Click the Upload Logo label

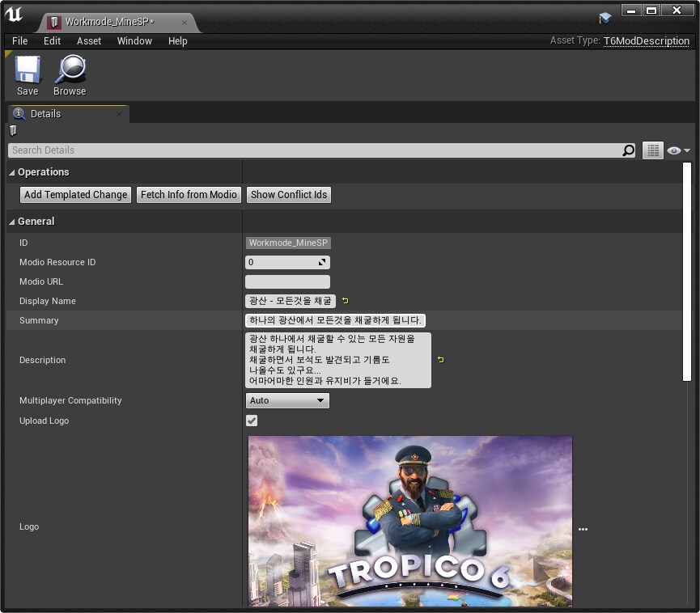coord(45,421)
